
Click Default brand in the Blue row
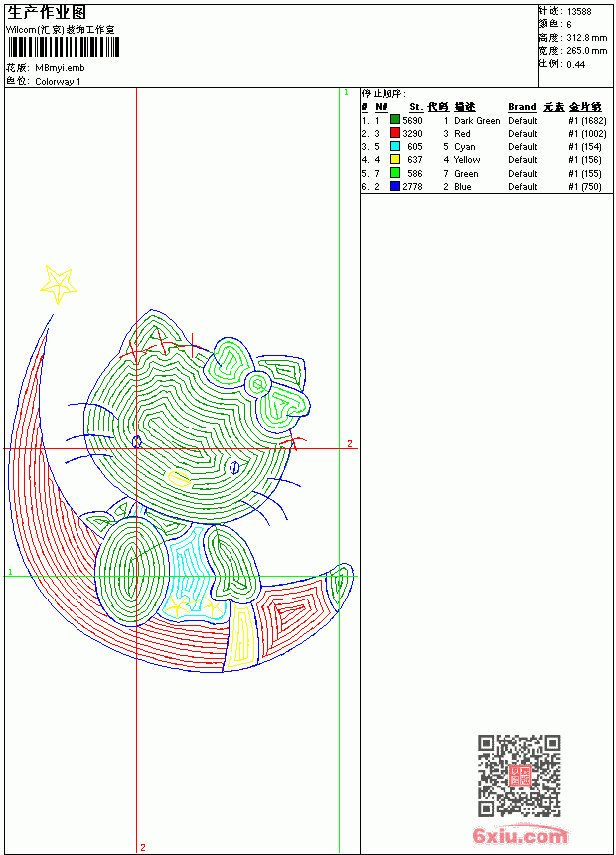point(523,187)
